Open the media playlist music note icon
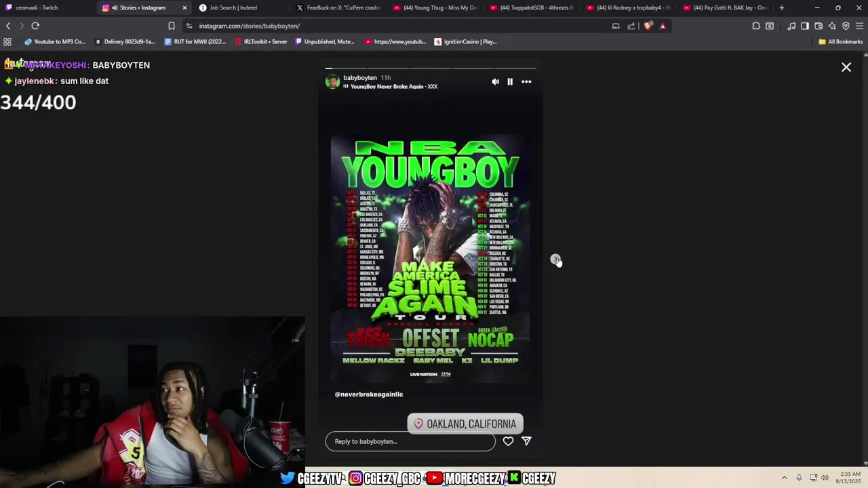 click(791, 26)
